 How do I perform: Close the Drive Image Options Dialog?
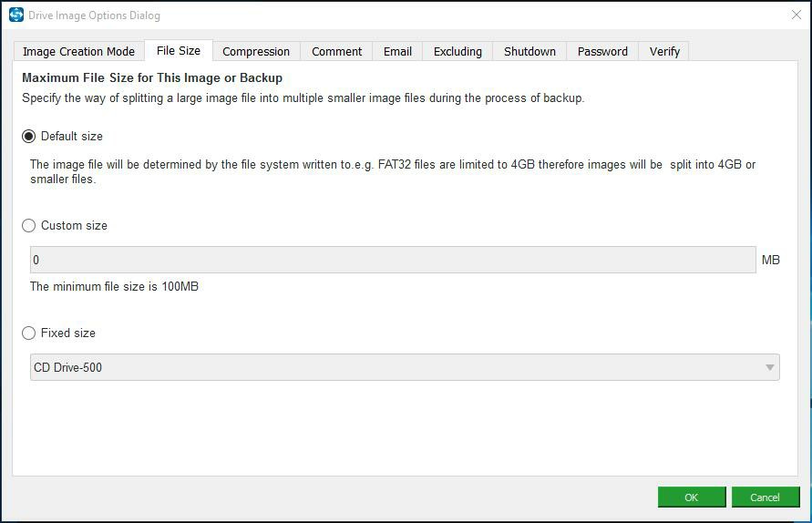coord(797,15)
